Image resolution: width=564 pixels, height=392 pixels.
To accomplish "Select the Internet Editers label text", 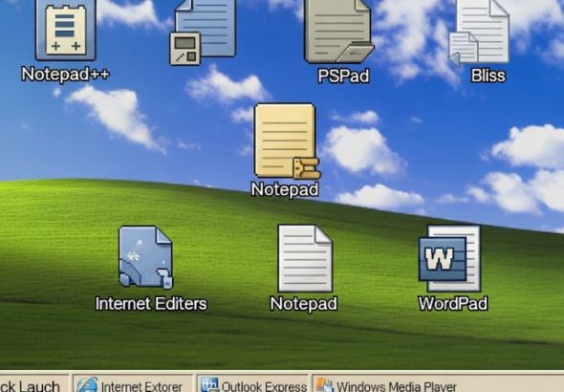I will point(151,304).
